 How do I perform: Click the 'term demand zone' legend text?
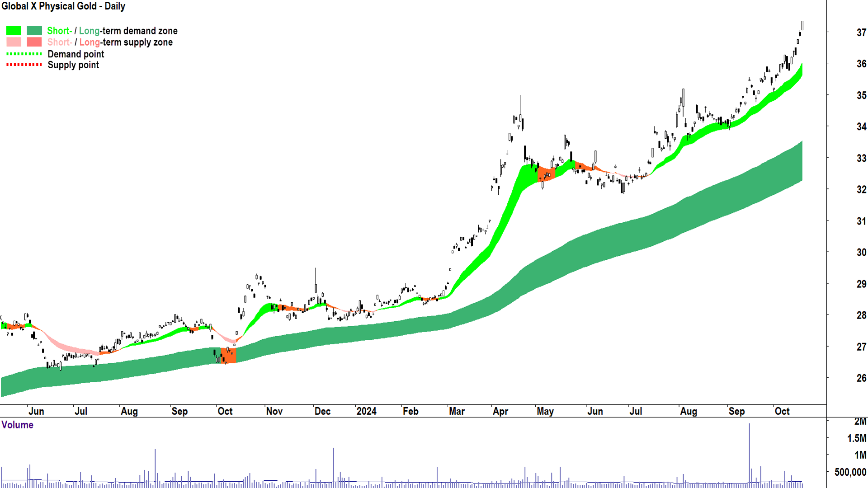[140, 31]
